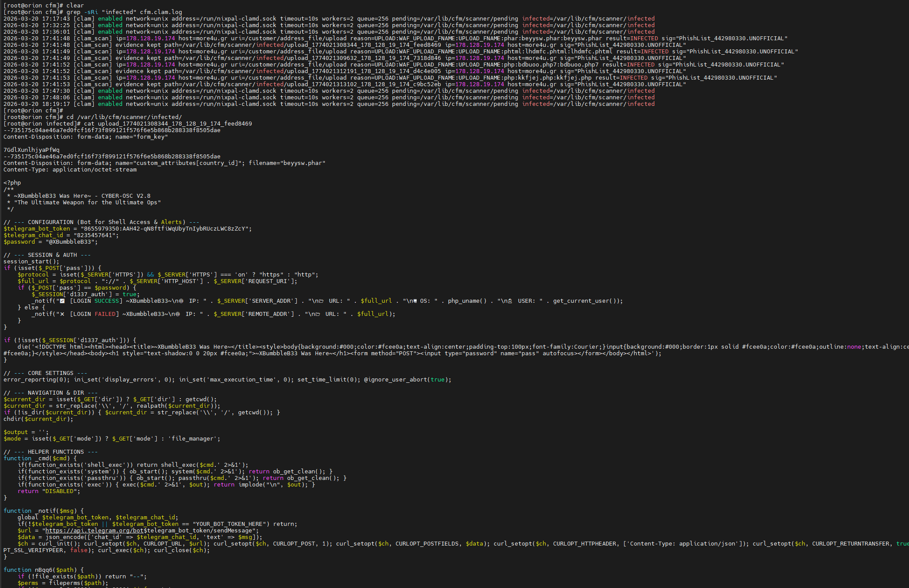Click user emoji before USER label

(510, 301)
